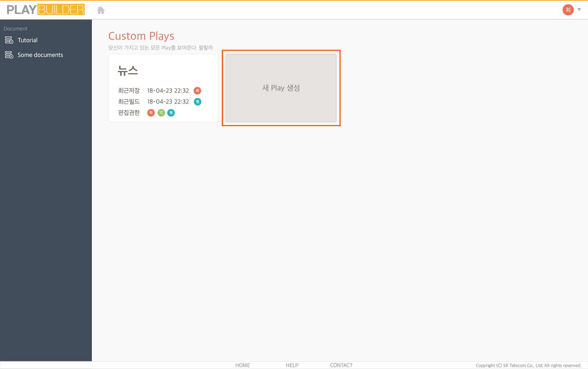The image size is (588, 369).
Task: Open the 뉴스 play card title
Action: (128, 70)
